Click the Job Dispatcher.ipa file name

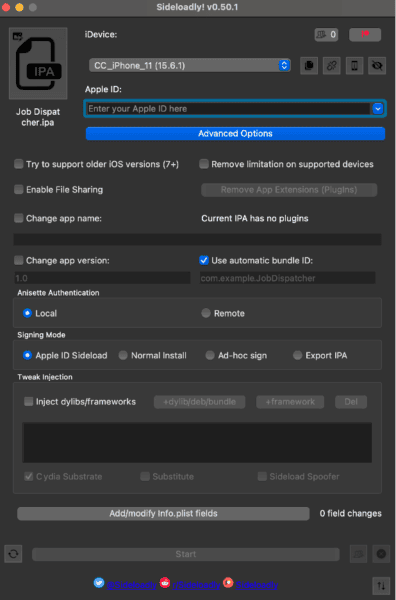pyautogui.click(x=37, y=117)
